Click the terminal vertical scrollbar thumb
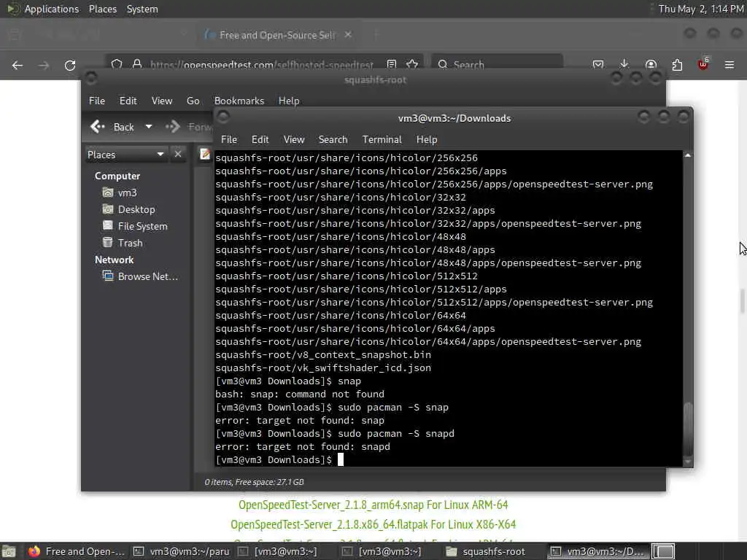Screen dimensions: 747x560 pyautogui.click(x=687, y=429)
